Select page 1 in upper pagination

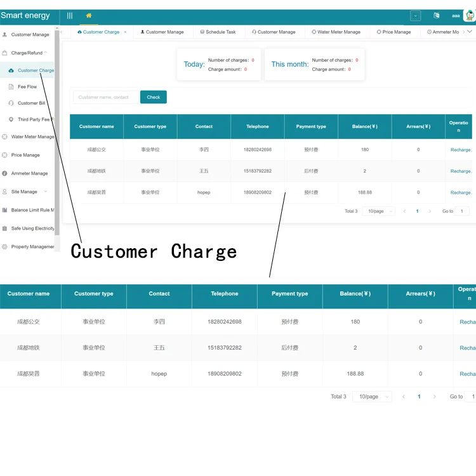pyautogui.click(x=417, y=211)
